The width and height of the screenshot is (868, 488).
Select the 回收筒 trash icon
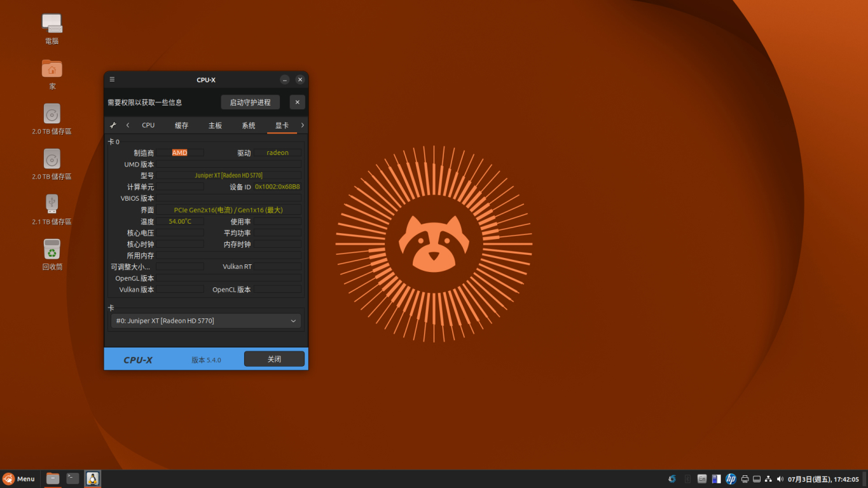tap(52, 254)
